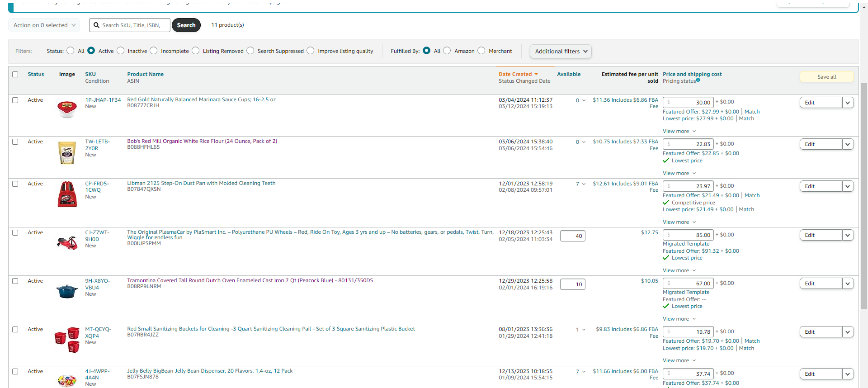Viewport: 868px width, 388px height.
Task: Open Edit dropdown arrow for Libman dust pan
Action: 848,186
